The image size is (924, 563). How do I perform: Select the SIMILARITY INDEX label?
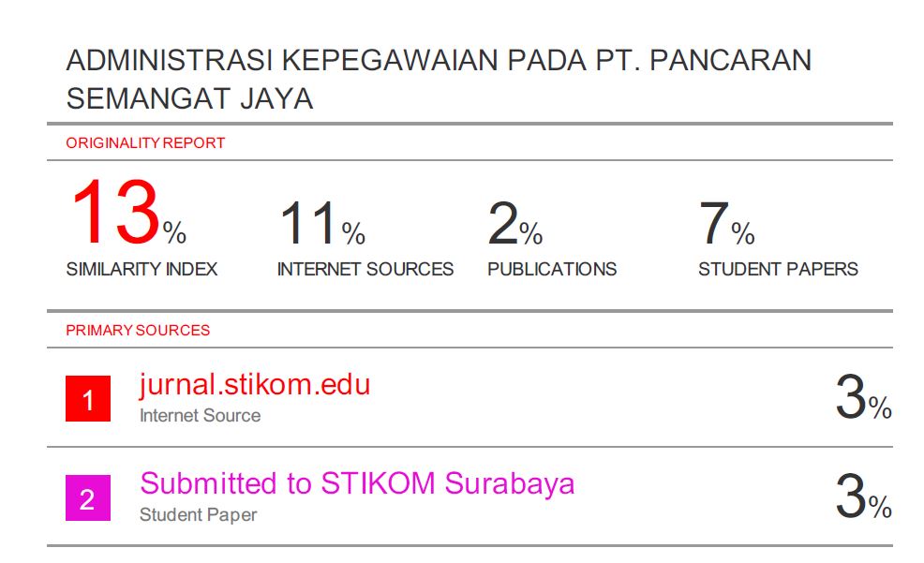[142, 269]
